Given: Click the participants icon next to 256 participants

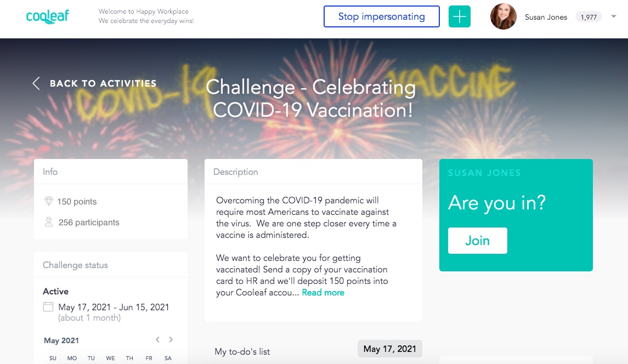Looking at the screenshot, I should (x=49, y=222).
